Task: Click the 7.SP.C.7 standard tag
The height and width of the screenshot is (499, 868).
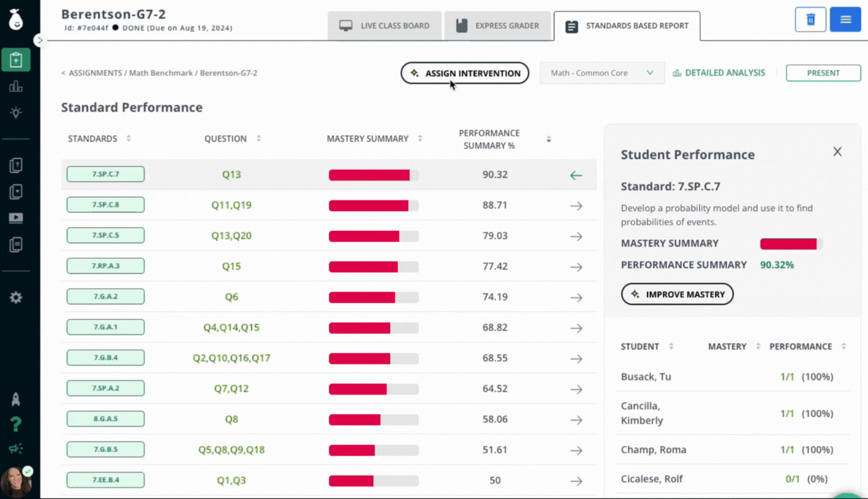Action: click(105, 174)
